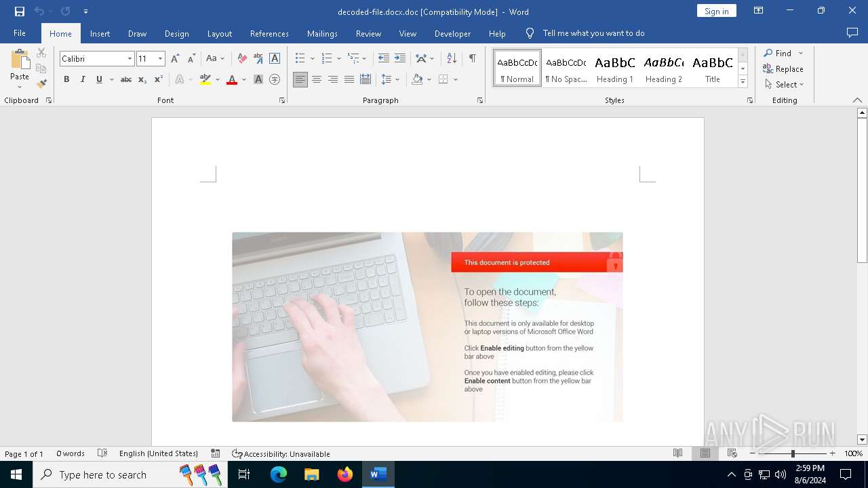
Task: Open the Select dropdown in Editing
Action: [785, 85]
